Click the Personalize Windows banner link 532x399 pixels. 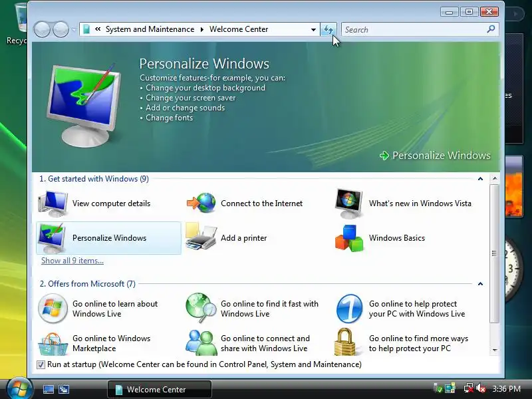coord(441,156)
